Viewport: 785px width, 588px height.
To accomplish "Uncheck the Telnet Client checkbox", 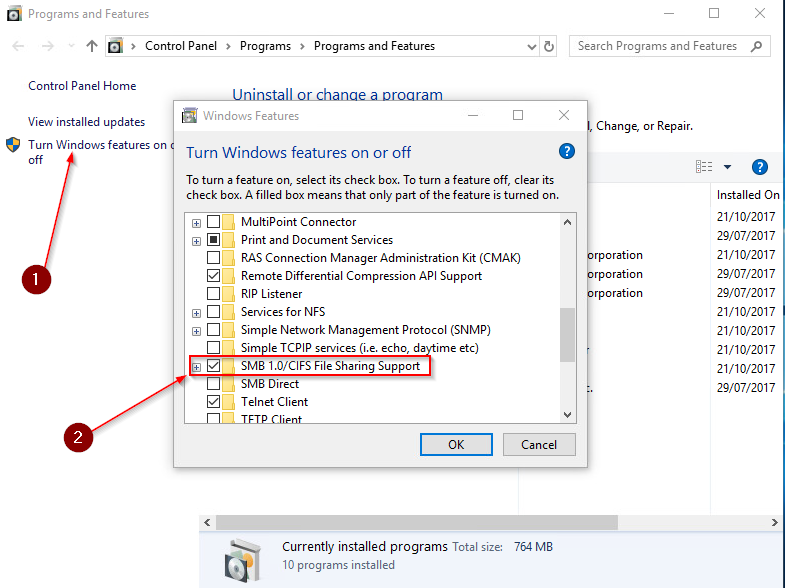I will pos(213,401).
